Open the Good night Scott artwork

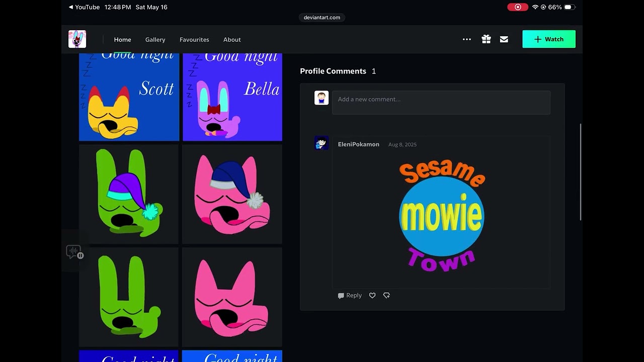[129, 97]
